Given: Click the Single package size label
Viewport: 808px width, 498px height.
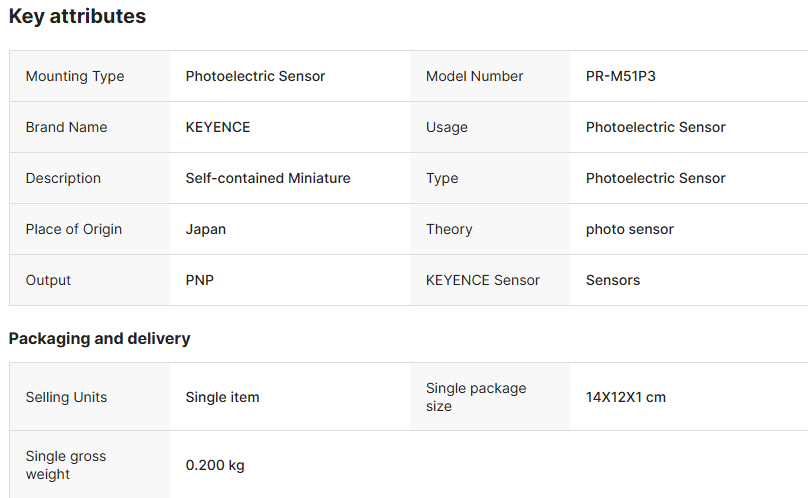Looking at the screenshot, I should [476, 397].
